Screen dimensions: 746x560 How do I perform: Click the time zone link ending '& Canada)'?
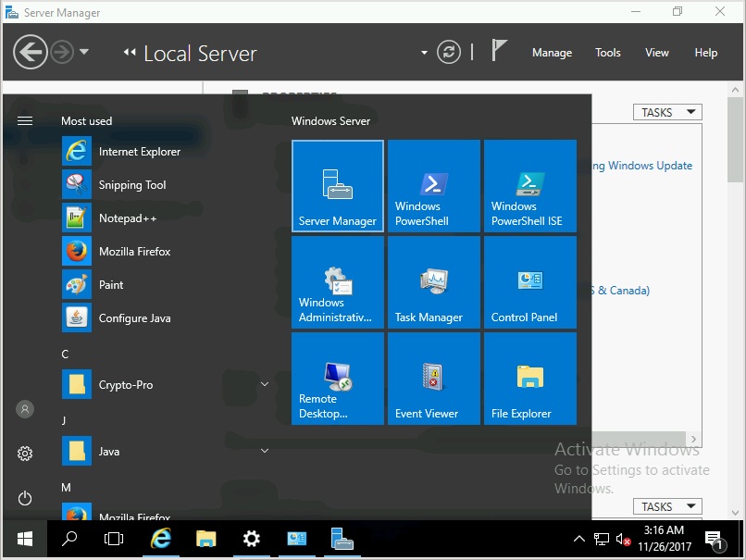(x=621, y=291)
